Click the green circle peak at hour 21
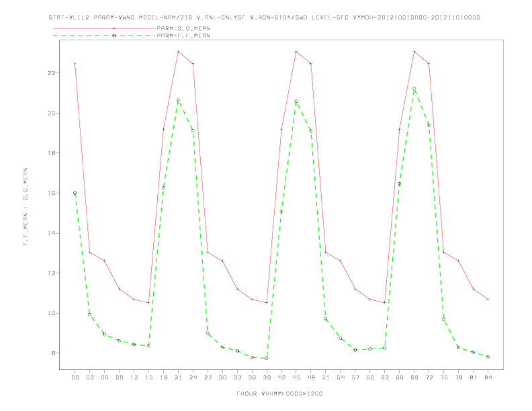Screen dimensions: 532x411 tap(178, 100)
